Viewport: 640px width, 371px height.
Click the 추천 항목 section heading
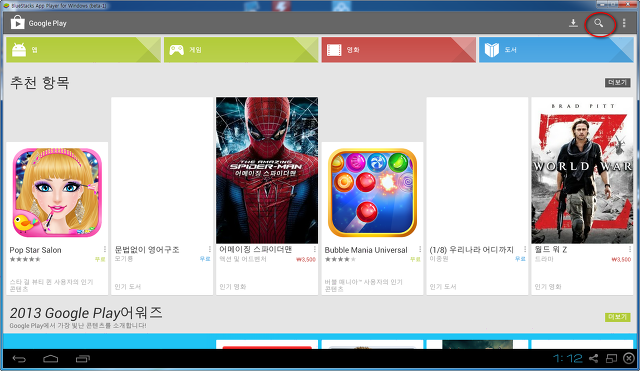pyautogui.click(x=40, y=82)
